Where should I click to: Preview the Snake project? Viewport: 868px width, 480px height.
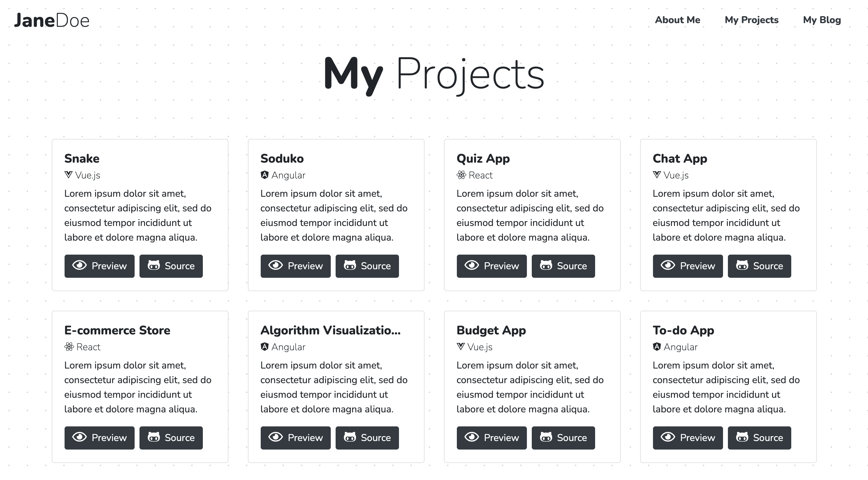99,266
